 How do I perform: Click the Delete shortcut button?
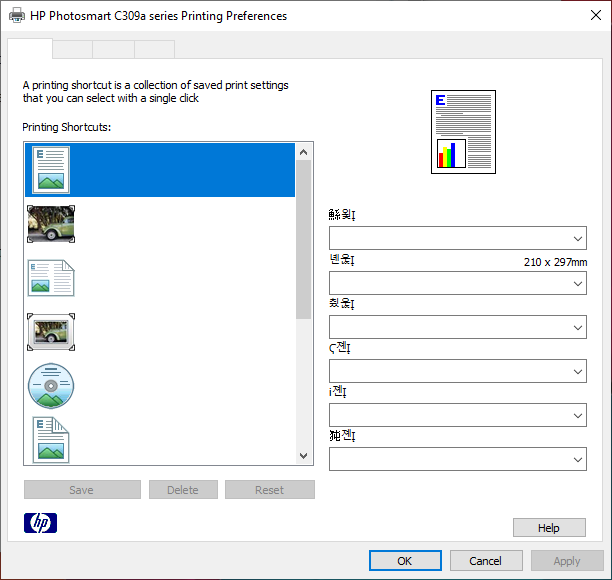click(x=183, y=490)
